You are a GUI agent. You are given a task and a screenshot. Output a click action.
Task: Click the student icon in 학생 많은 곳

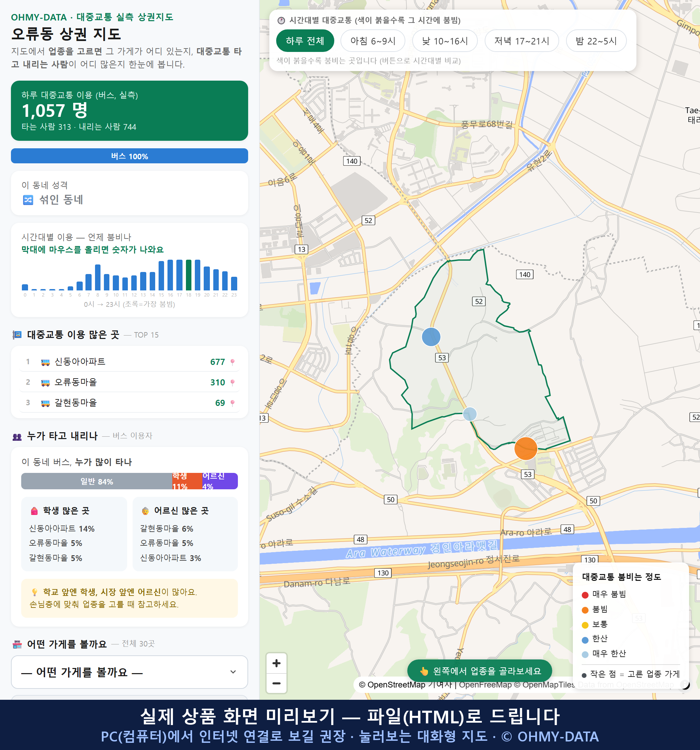[x=34, y=511]
